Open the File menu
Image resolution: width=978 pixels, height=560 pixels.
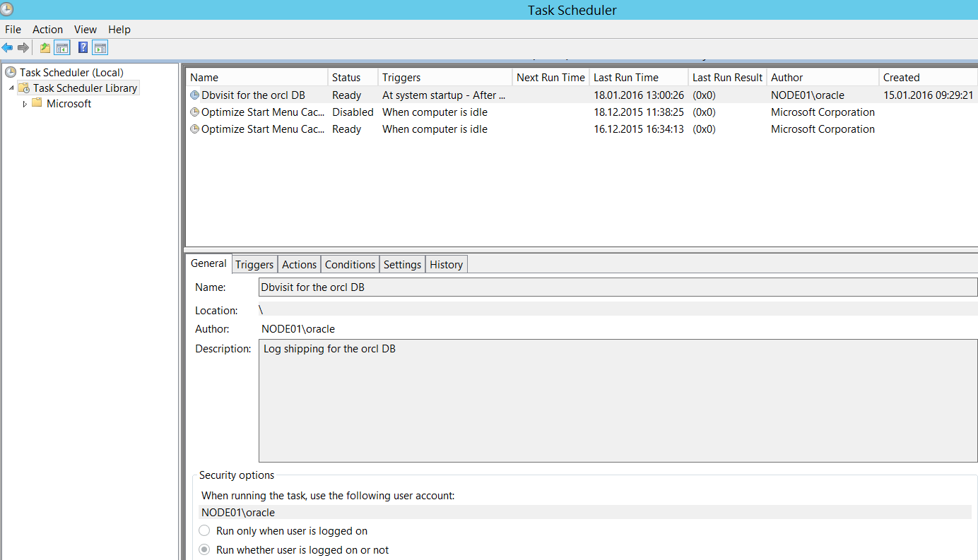(x=13, y=29)
